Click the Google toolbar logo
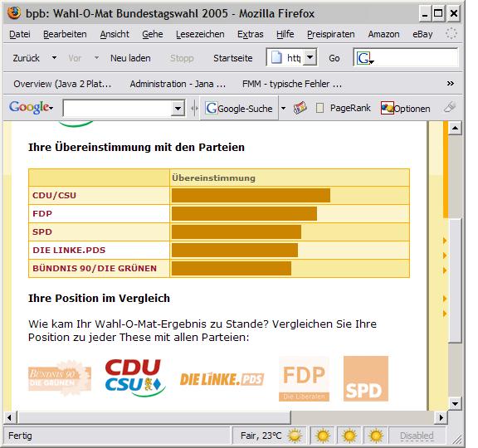Screen dimensions: 478x448 29,107
